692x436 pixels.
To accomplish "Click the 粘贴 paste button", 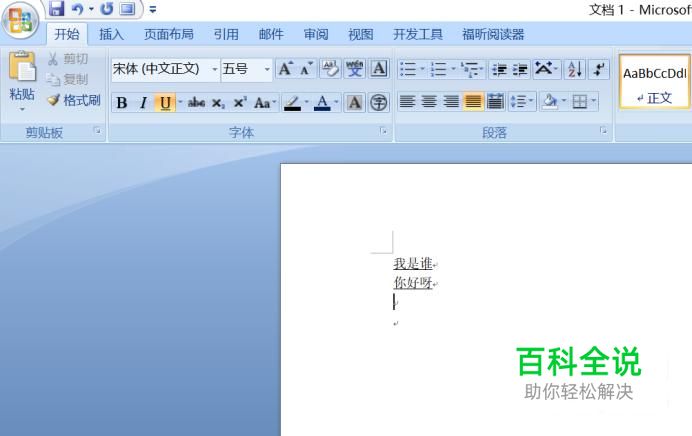I will 22,75.
